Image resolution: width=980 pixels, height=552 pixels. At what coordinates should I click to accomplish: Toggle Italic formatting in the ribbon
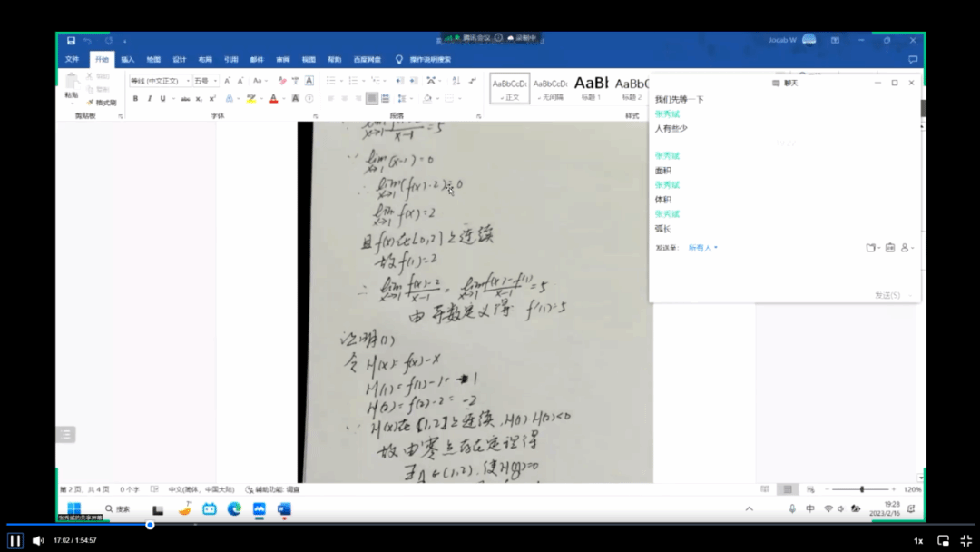(149, 98)
